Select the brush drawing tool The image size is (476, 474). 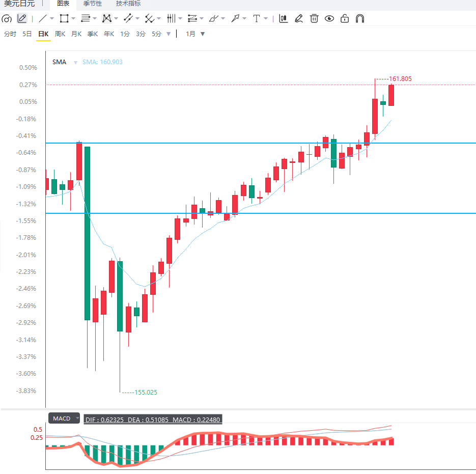[x=214, y=18]
